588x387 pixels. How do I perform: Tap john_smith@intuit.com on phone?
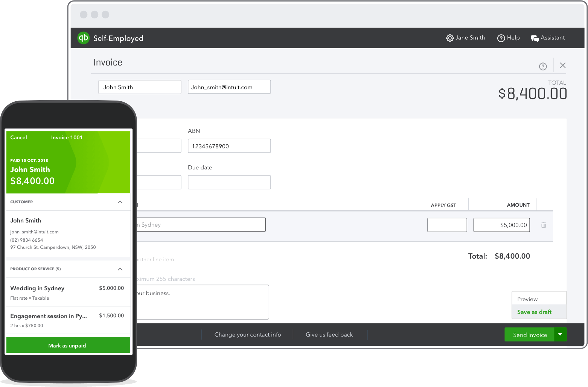pyautogui.click(x=34, y=232)
